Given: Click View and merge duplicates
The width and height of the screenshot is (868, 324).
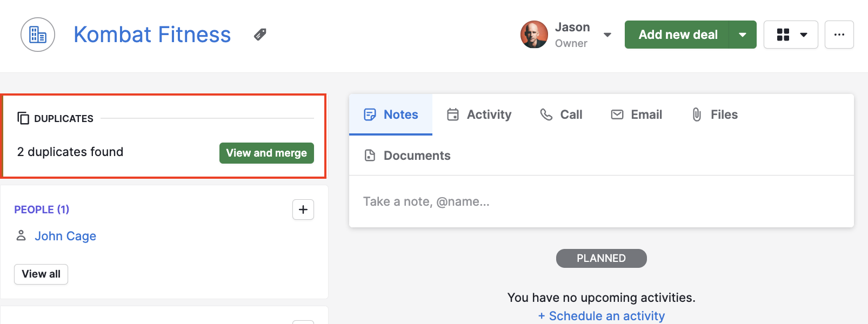Looking at the screenshot, I should coord(266,153).
